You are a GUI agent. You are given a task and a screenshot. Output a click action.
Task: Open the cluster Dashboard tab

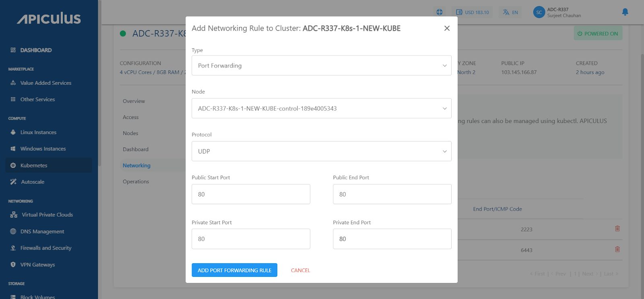pyautogui.click(x=136, y=149)
